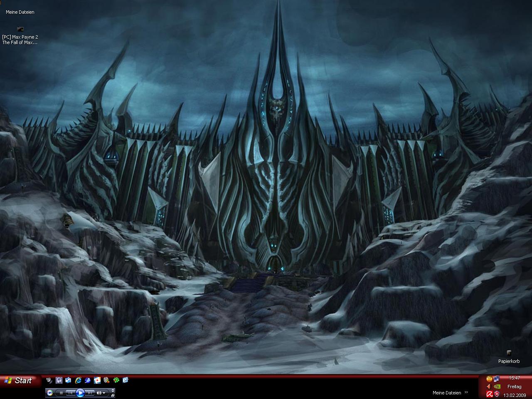Click the headphones icon in Quick Launch
The height and width of the screenshot is (399, 532).
[59, 380]
